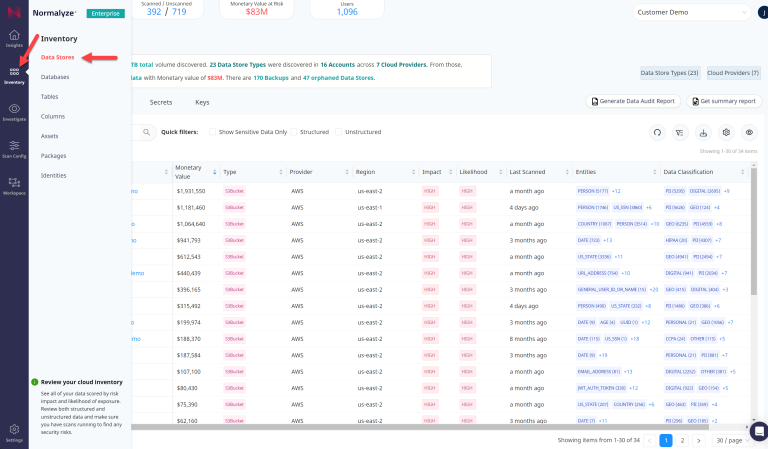The width and height of the screenshot is (768, 449).
Task: Select Databases in Inventory menu
Action: tap(55, 76)
